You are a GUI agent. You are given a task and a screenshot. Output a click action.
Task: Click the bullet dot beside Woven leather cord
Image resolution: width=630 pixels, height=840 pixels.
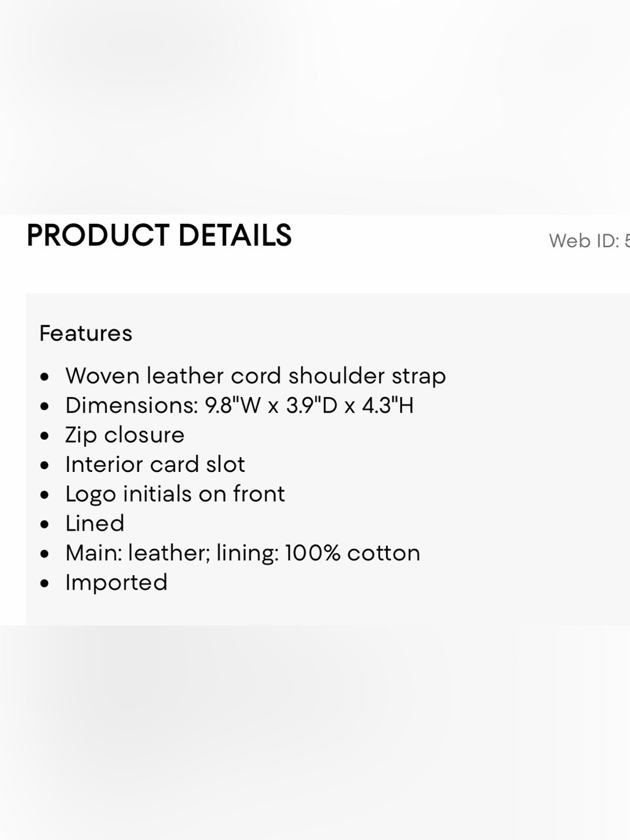[44, 377]
